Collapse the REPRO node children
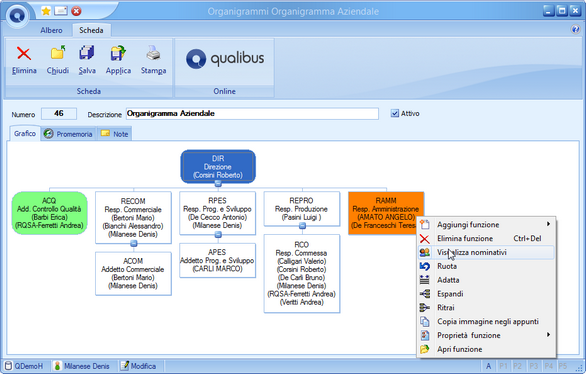 302,226
